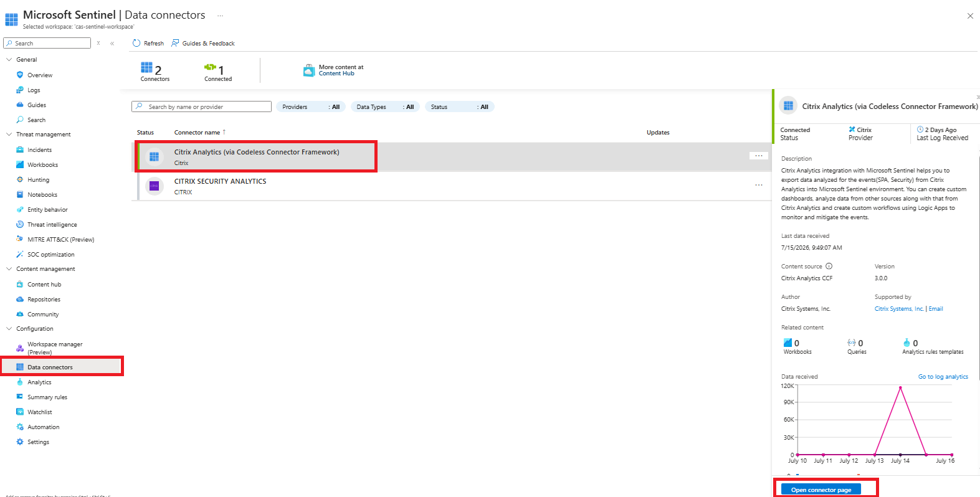
Task: Click the Queries related content count
Action: [857, 346]
